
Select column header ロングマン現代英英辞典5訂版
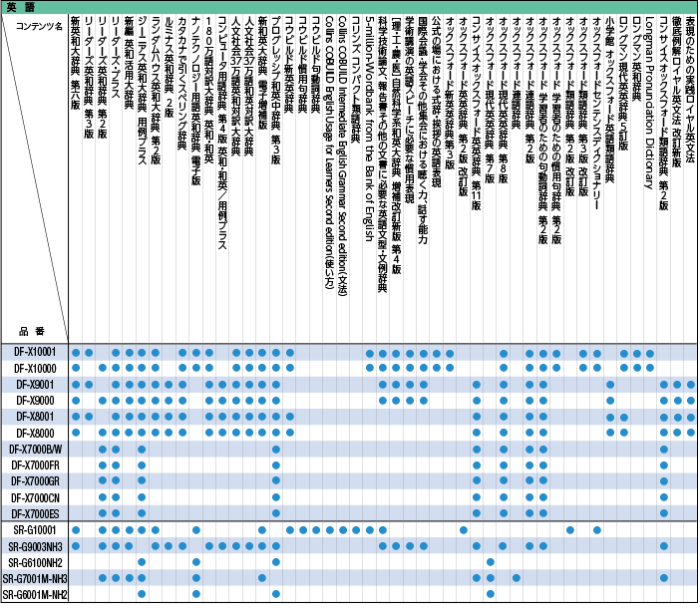(623, 84)
